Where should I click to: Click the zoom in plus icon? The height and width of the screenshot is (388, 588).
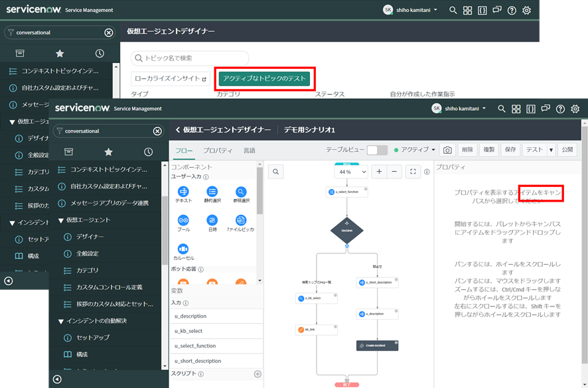379,171
